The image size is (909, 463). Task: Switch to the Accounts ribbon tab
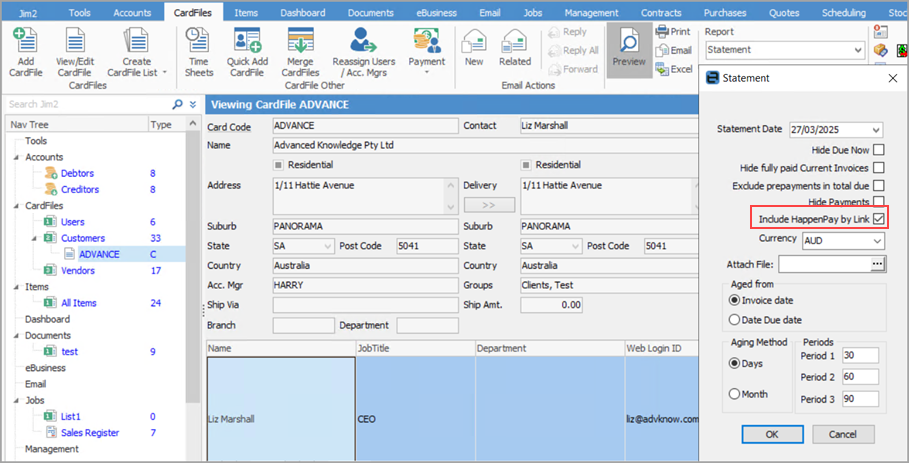[x=132, y=12]
